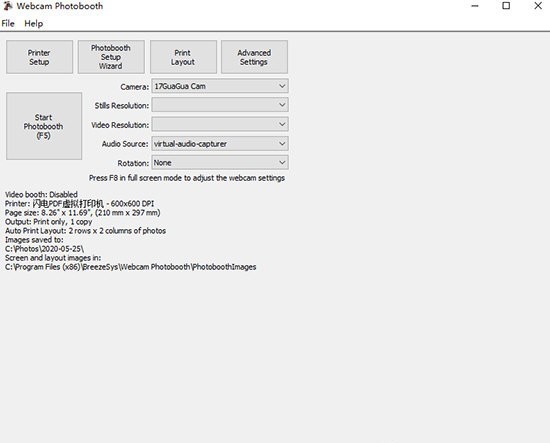Minimize the Webcam Photobooth window
Image resolution: width=550 pixels, height=443 pixels.
click(475, 6)
